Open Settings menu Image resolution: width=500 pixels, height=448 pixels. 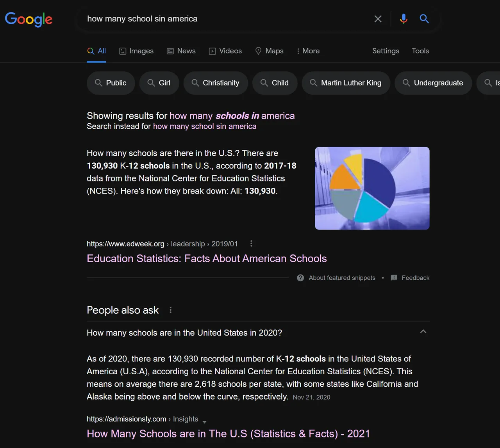pyautogui.click(x=386, y=51)
